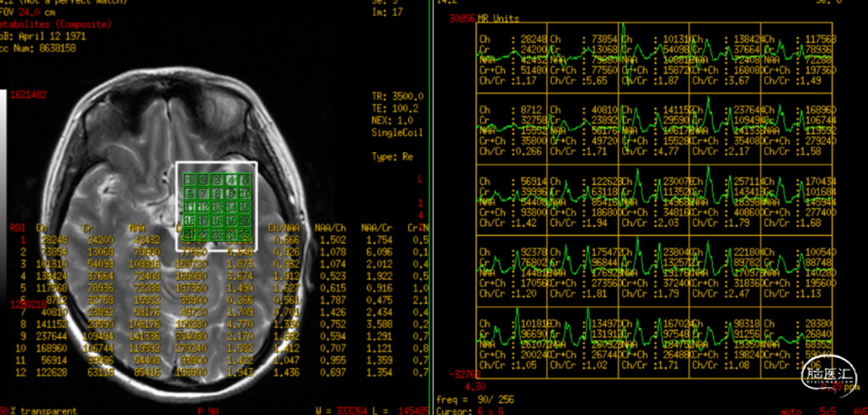This screenshot has height=415, width=868.
Task: Open spectrum cell with Ch/Cr 1.58
Action: (796, 129)
